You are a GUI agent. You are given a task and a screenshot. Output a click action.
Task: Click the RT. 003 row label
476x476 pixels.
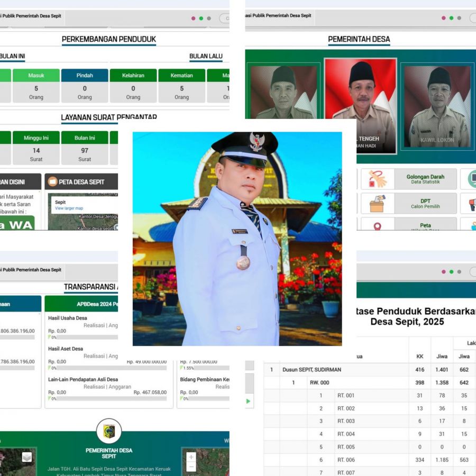click(x=346, y=421)
